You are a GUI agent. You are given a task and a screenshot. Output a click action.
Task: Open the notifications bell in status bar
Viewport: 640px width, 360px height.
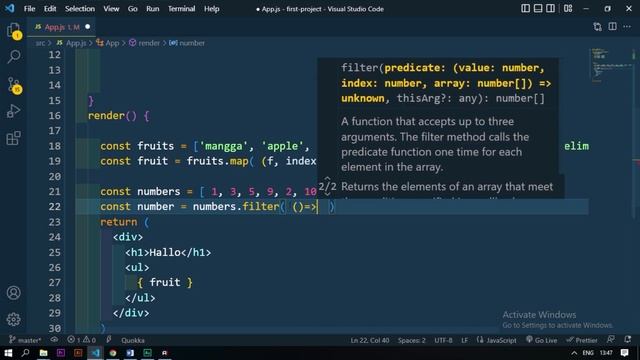coord(628,340)
